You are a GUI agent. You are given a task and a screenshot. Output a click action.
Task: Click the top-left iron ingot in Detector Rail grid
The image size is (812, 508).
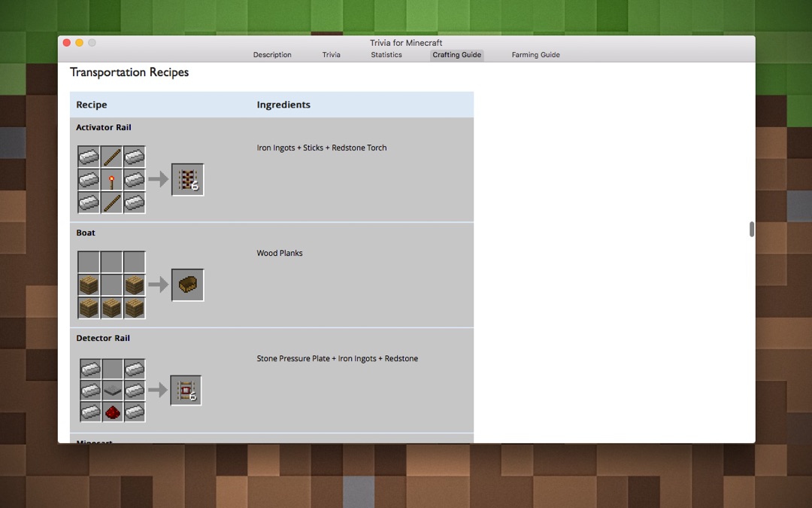91,369
